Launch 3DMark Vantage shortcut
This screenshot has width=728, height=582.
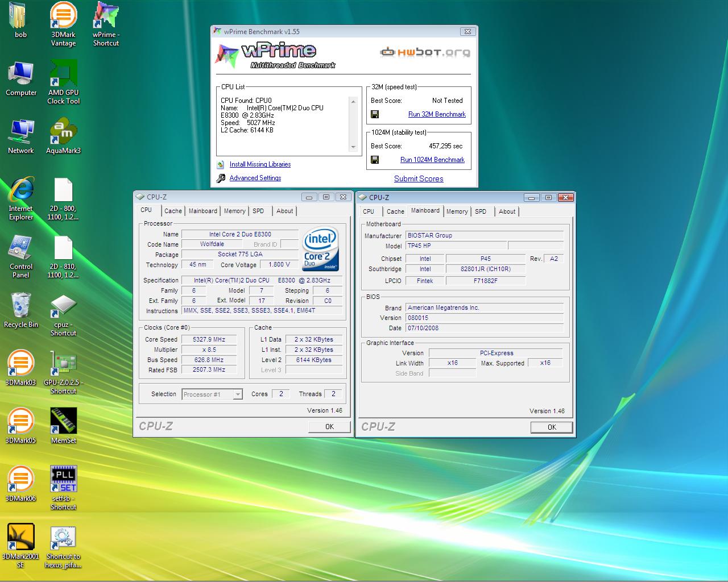[63, 24]
